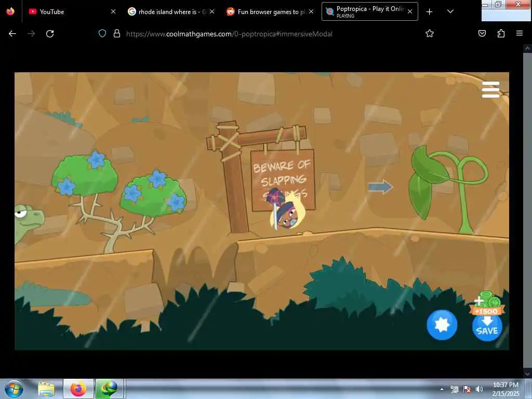532x399 pixels.
Task: Close the rhode island search tab
Action: pyautogui.click(x=212, y=11)
